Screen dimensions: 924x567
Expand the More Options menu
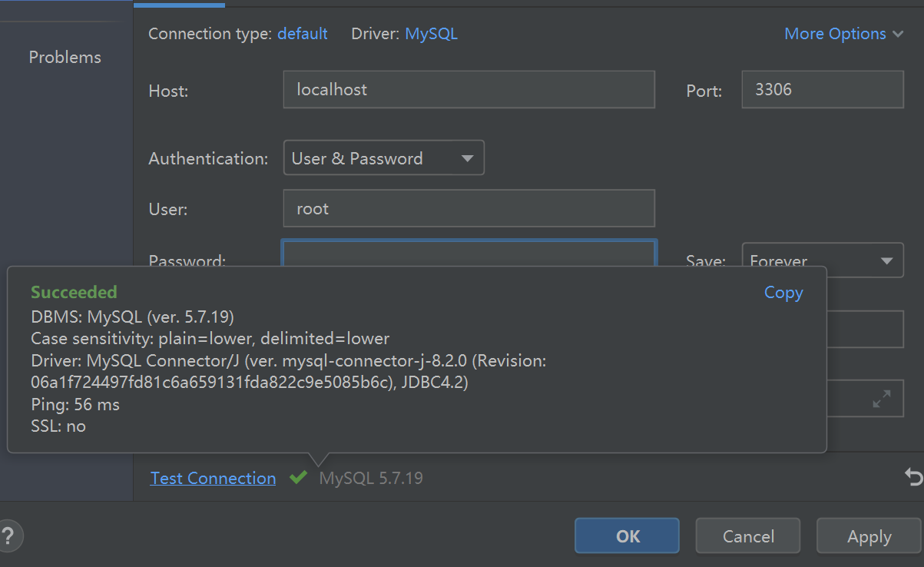coord(843,34)
